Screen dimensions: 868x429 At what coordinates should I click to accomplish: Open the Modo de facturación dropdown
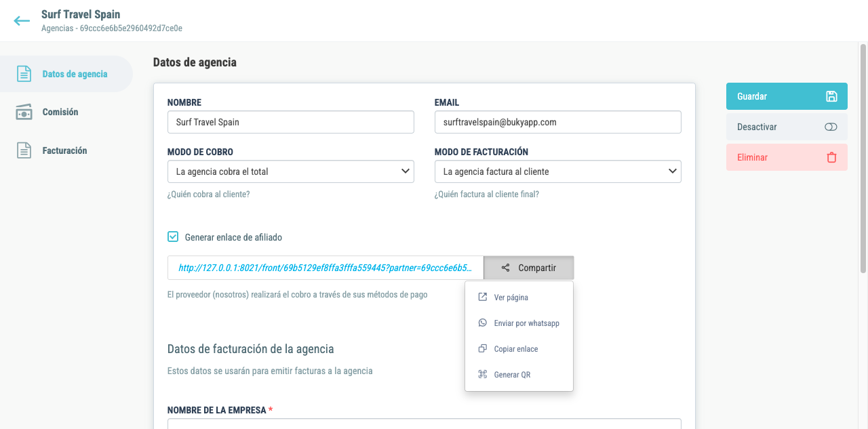(x=558, y=171)
